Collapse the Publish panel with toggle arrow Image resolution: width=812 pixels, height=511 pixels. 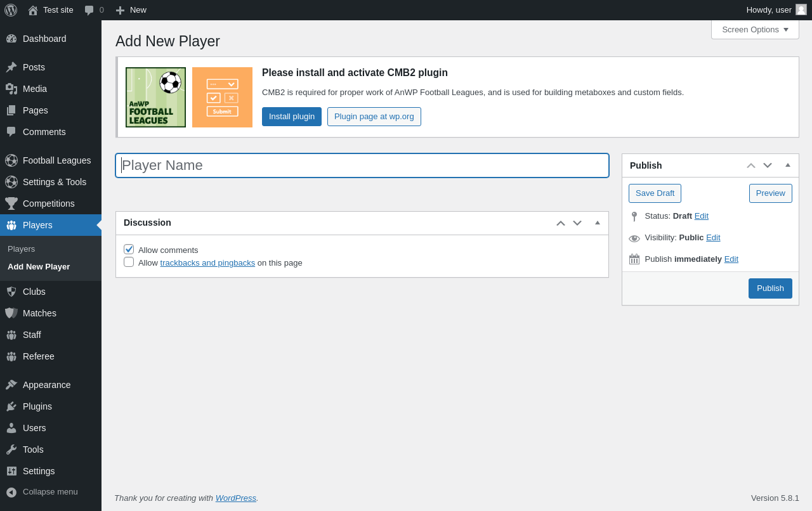click(788, 165)
